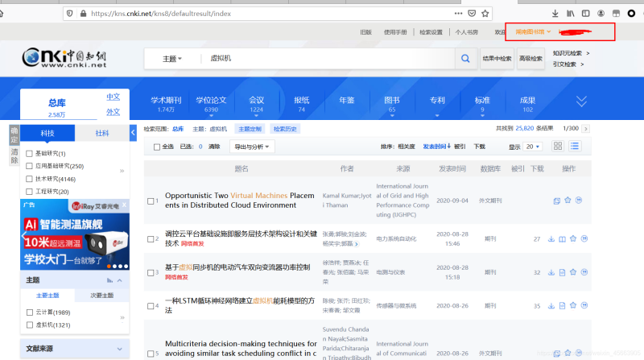
Task: Favorite the 电力系统自动化 article with star
Action: pos(573,238)
